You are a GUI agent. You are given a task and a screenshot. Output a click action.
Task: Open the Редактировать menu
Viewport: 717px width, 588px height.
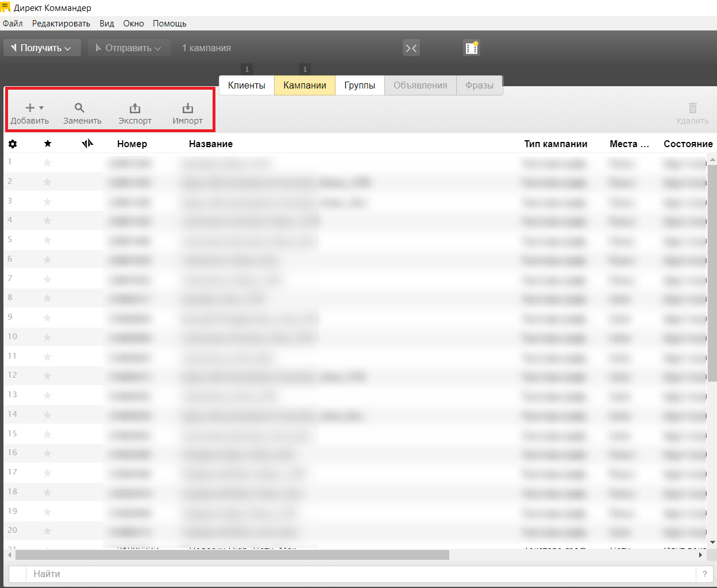click(61, 24)
